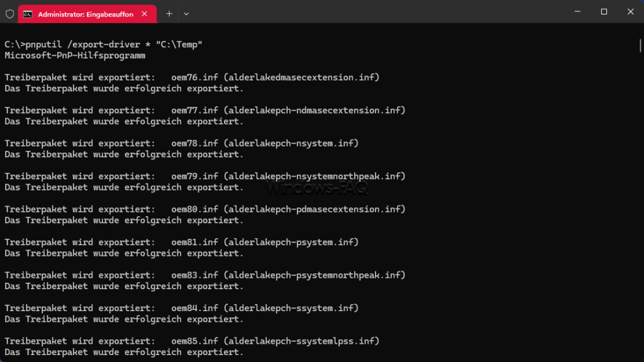This screenshot has height=362, width=644.
Task: Click the oem80.inf file name
Action: tap(195, 209)
